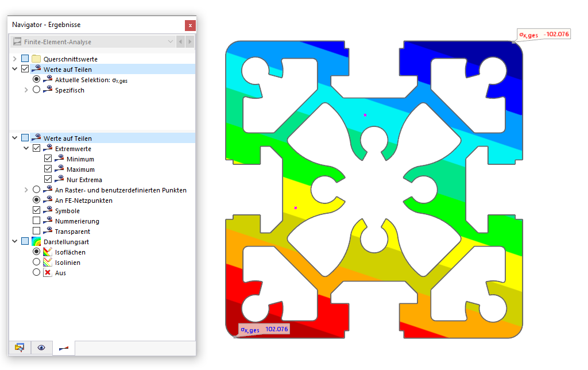588x370 pixels.
Task: Click the Finite-Element-Analyse icon in dropdown
Action: pos(17,41)
